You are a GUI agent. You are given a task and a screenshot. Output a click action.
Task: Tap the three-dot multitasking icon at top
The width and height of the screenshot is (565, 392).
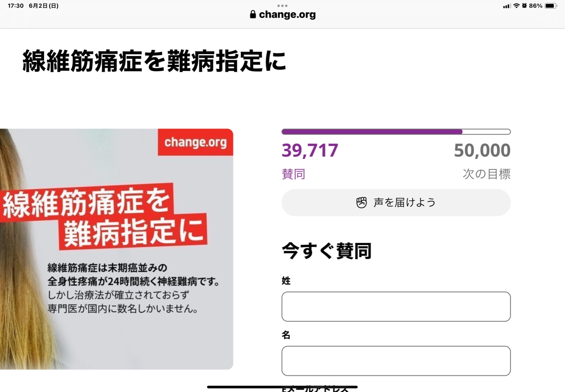pyautogui.click(x=282, y=6)
